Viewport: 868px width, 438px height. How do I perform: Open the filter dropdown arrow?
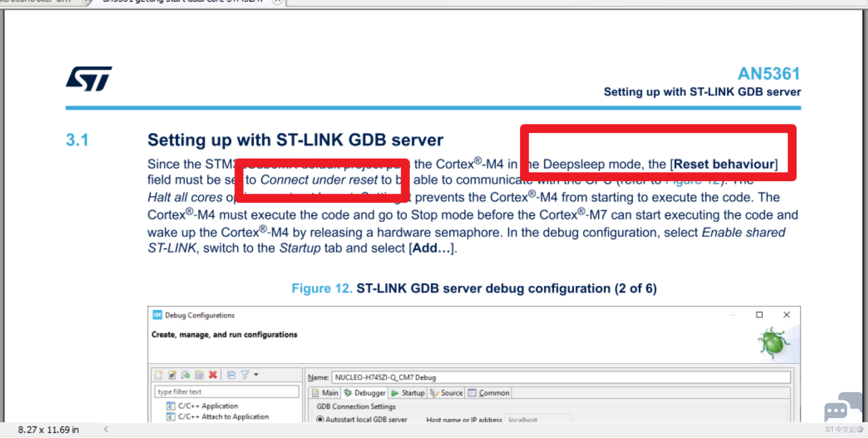click(256, 375)
